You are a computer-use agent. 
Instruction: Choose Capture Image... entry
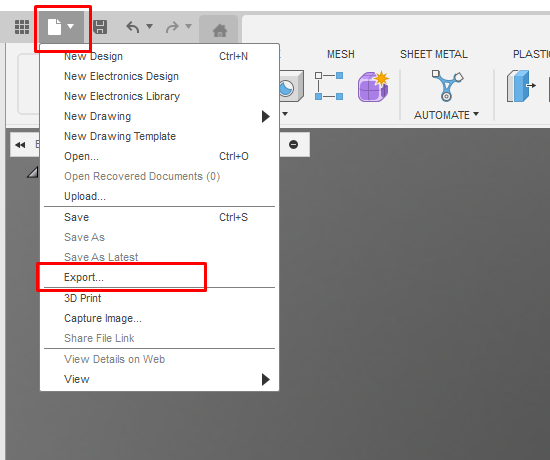click(x=159, y=318)
